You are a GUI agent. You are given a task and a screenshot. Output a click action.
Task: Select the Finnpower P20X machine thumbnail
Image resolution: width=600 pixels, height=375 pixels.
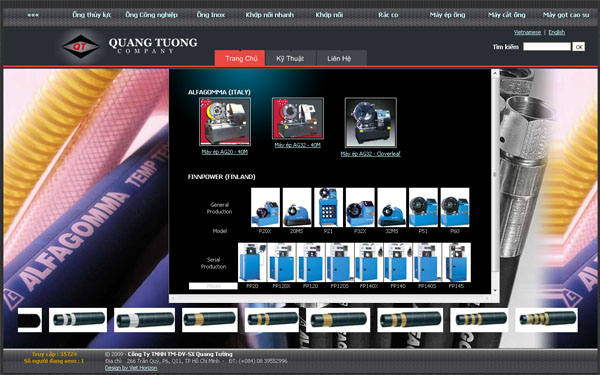click(265, 207)
